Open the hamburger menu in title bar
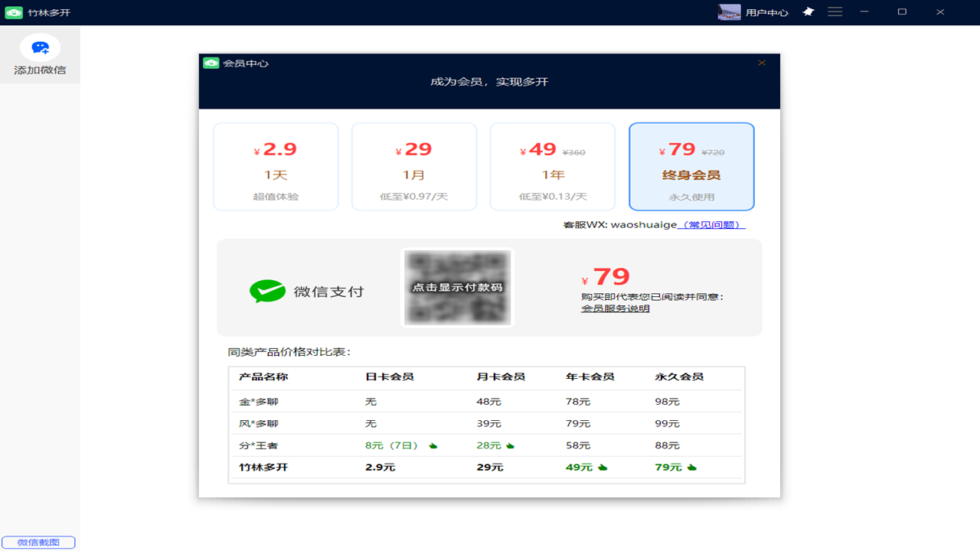This screenshot has width=980, height=551. click(x=835, y=12)
